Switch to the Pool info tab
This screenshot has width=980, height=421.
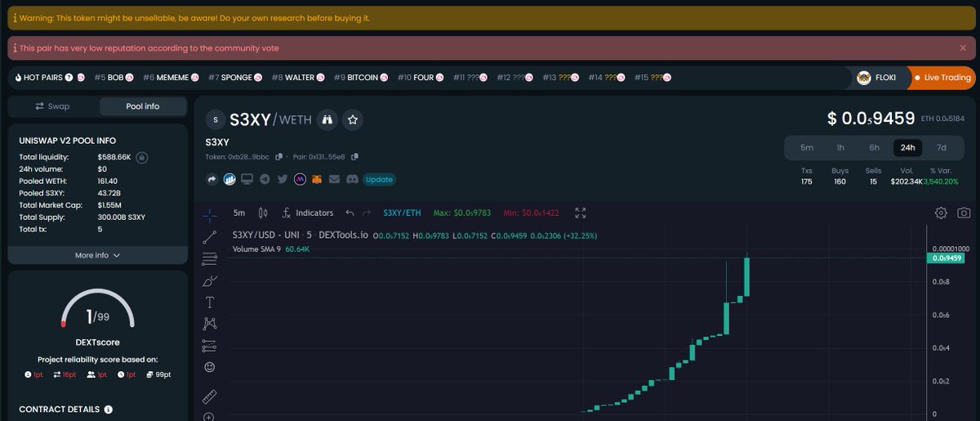point(143,106)
